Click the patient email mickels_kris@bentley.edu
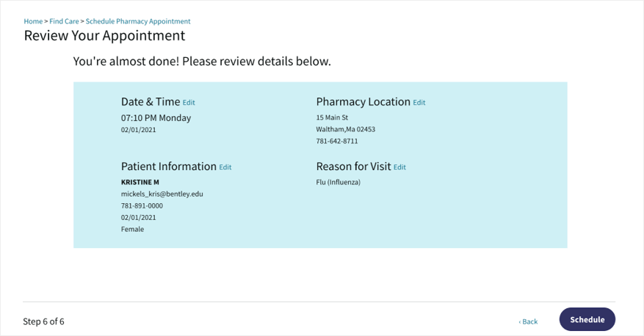Image resolution: width=644 pixels, height=336 pixels. click(162, 194)
